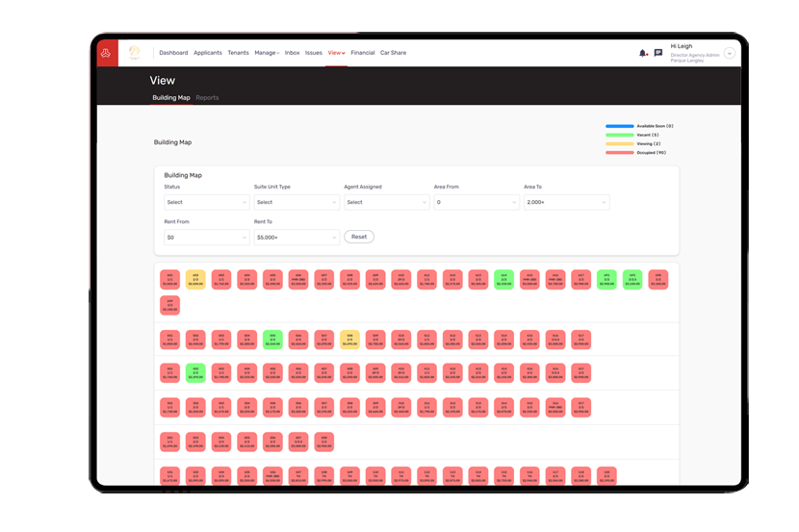Viewport: 799px width, 532px height.
Task: Open the Rent To dropdown
Action: (296, 237)
